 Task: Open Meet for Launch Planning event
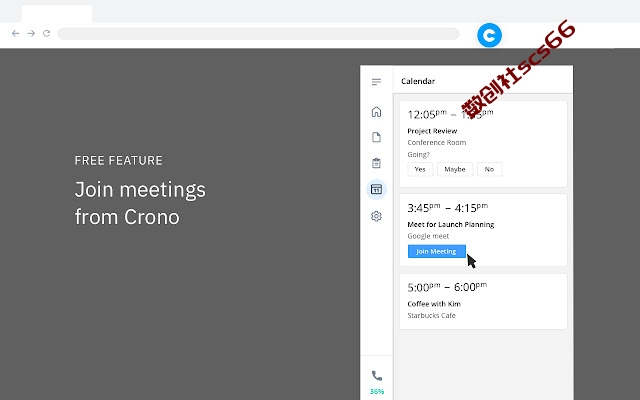point(451,224)
